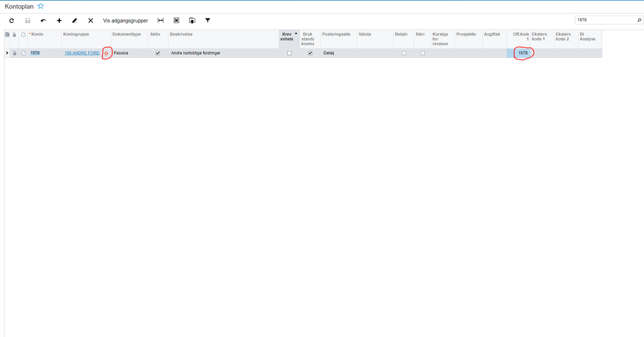
Task: Toggle the Betaling checkbox in row 1570
Action: click(x=404, y=53)
